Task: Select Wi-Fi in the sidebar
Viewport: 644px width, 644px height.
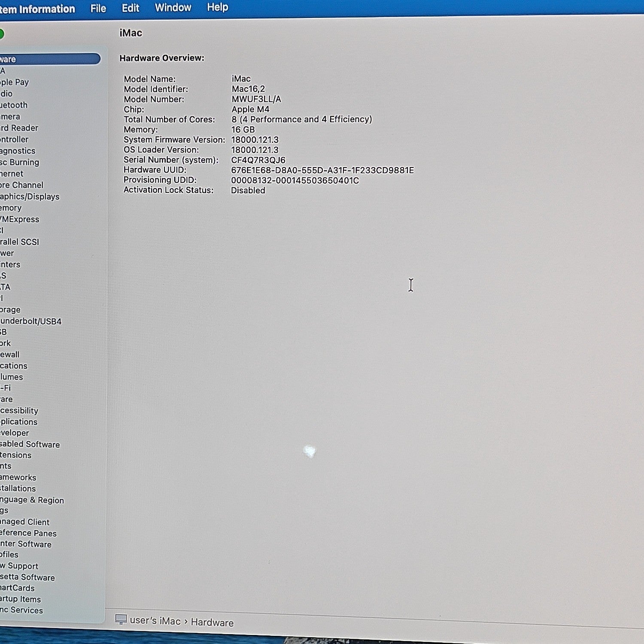Action: coord(6,388)
